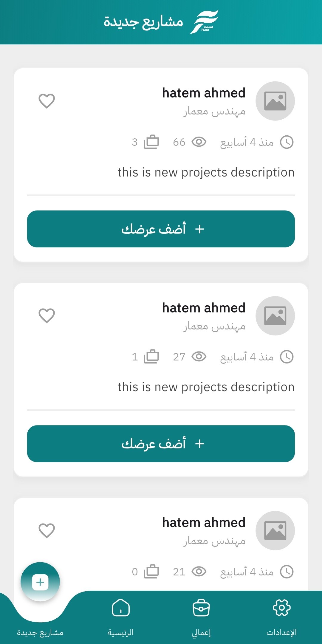Favorite the first project with heart icon
This screenshot has height=644, width=322.
(47, 101)
